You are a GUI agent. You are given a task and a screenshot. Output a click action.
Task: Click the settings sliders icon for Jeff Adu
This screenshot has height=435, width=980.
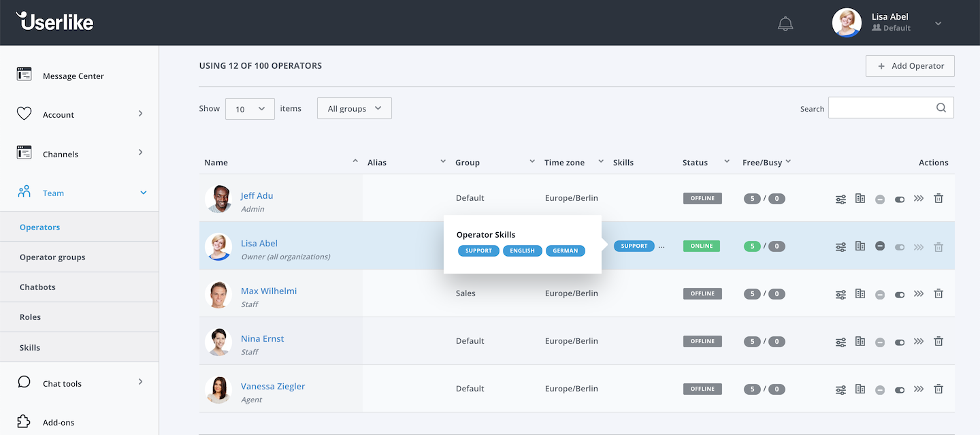tap(841, 199)
